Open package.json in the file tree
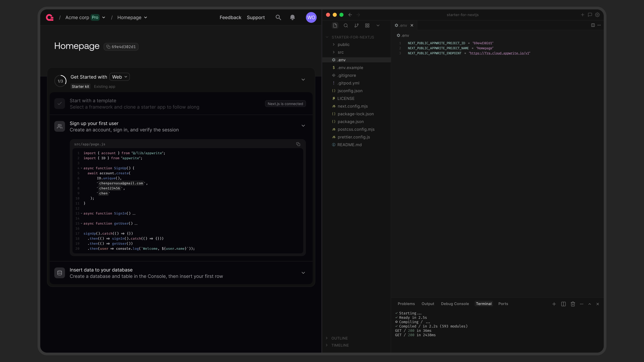644x362 pixels. pyautogui.click(x=351, y=122)
